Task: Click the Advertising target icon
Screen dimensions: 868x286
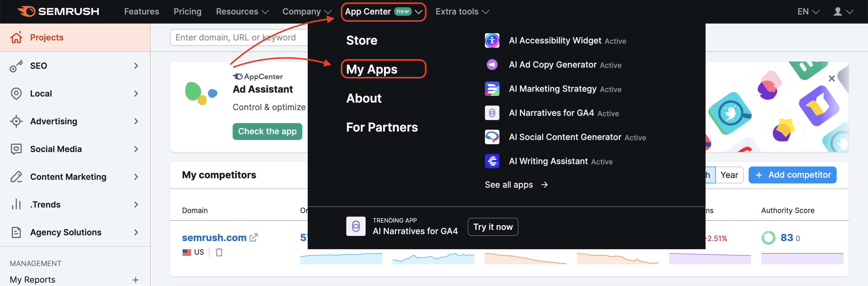Action: 16,121
